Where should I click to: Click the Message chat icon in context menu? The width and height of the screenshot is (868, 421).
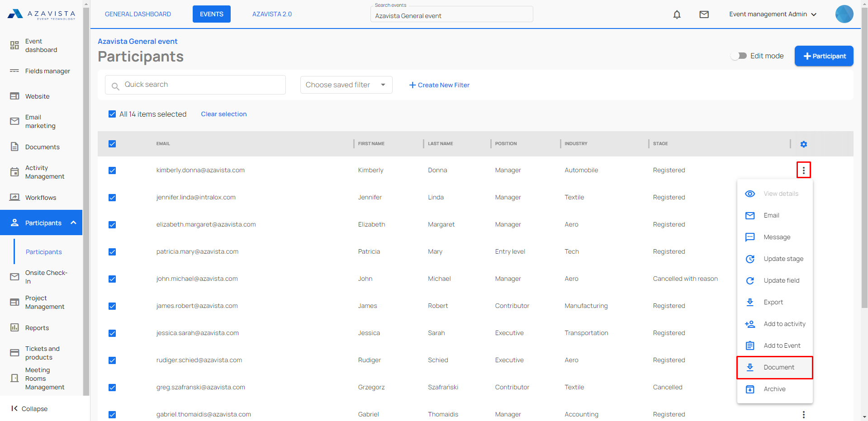point(749,237)
